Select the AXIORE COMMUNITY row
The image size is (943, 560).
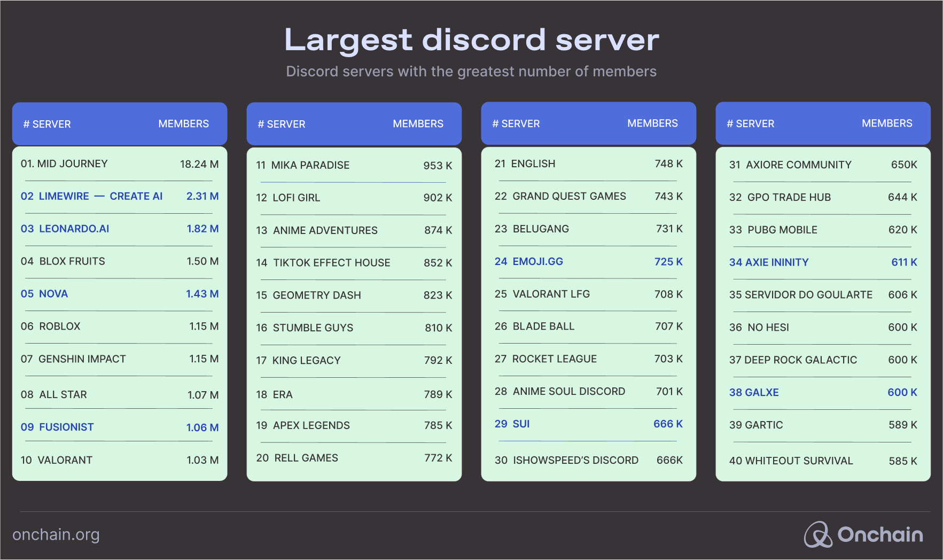click(823, 165)
